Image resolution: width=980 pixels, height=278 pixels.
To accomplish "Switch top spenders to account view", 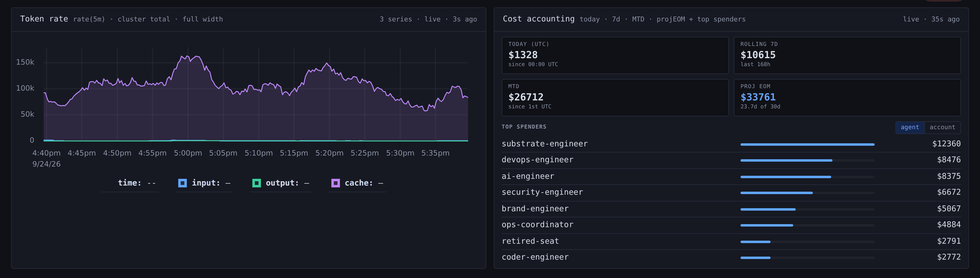I will pos(942,127).
